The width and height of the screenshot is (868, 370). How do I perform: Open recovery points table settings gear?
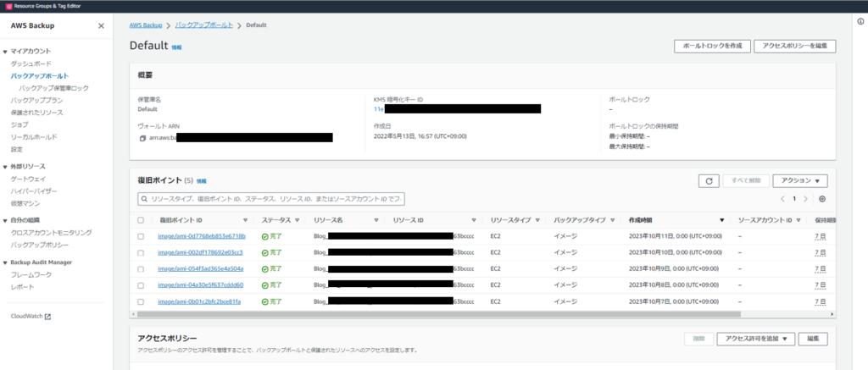(x=822, y=199)
